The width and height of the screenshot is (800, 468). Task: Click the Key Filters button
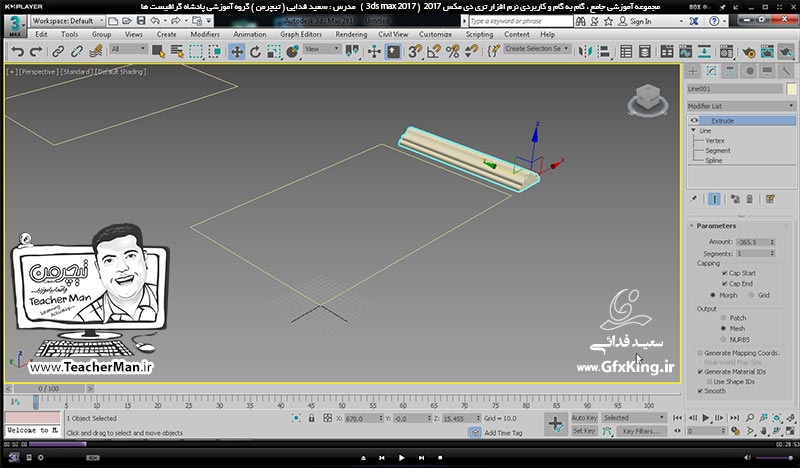coord(641,431)
